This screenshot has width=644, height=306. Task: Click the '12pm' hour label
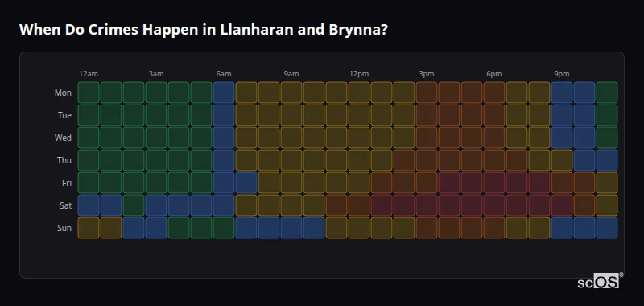coord(359,74)
